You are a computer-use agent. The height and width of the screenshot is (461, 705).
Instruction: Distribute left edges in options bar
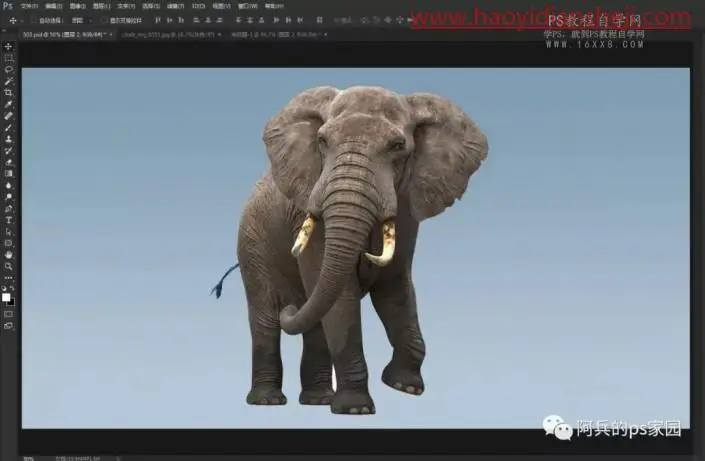pos(276,20)
